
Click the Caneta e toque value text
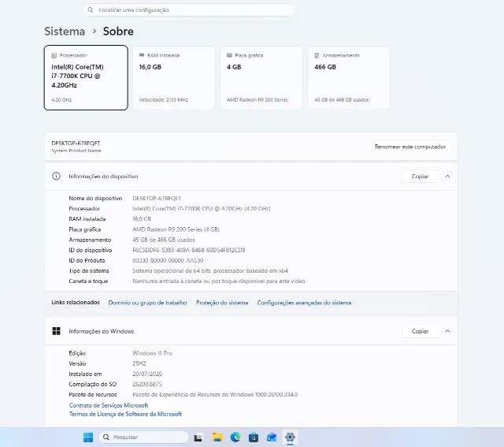point(219,281)
